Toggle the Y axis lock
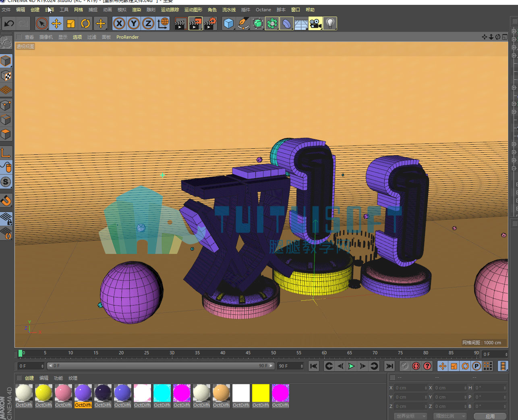This screenshot has width=518, height=420. point(134,24)
